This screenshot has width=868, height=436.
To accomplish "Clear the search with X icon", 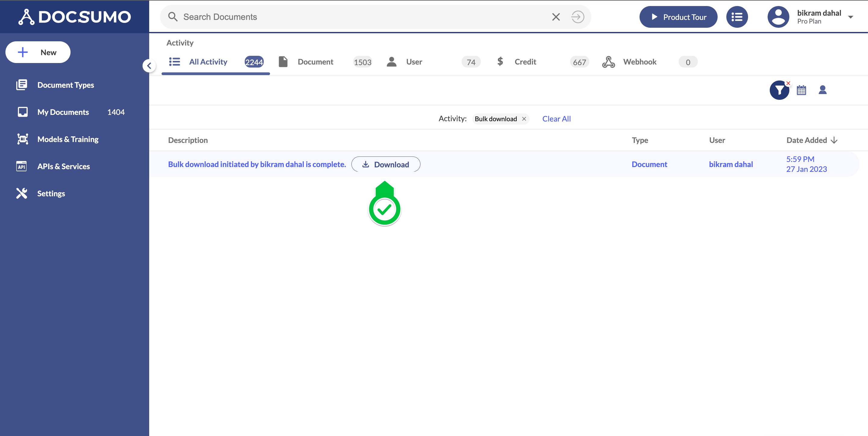I will click(556, 17).
